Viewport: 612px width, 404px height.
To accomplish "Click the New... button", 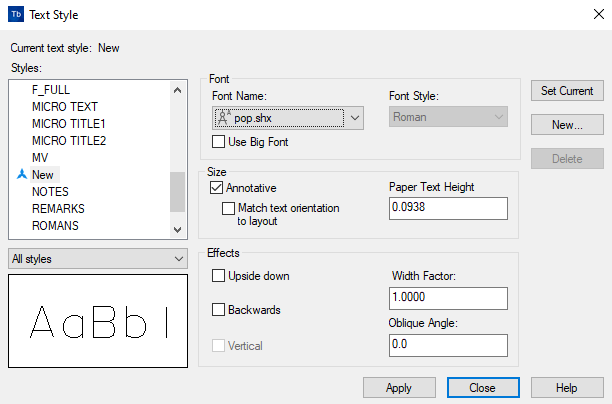I will click(x=567, y=125).
